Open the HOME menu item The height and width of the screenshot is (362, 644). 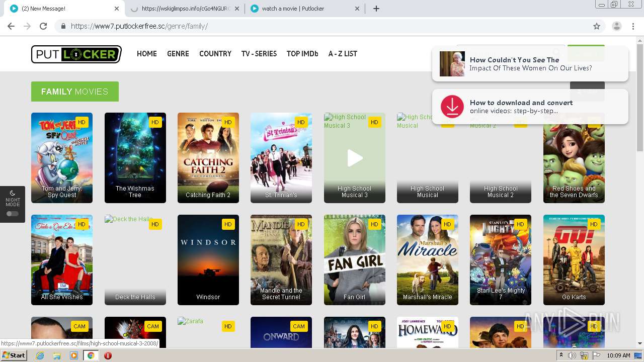(x=147, y=54)
